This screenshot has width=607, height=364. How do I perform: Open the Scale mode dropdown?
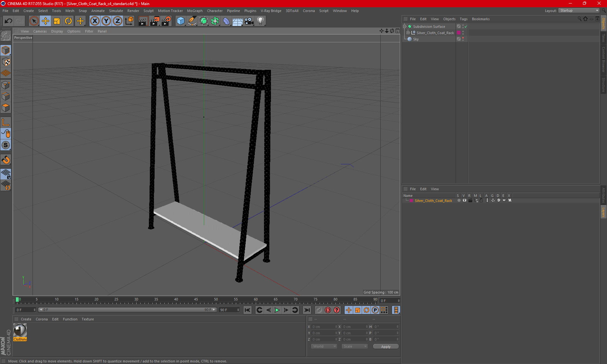tap(355, 346)
